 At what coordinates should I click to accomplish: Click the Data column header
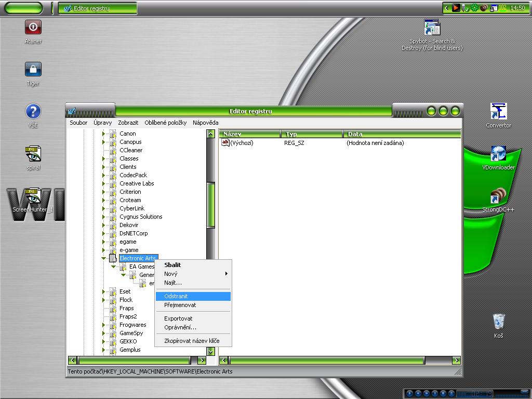(401, 134)
